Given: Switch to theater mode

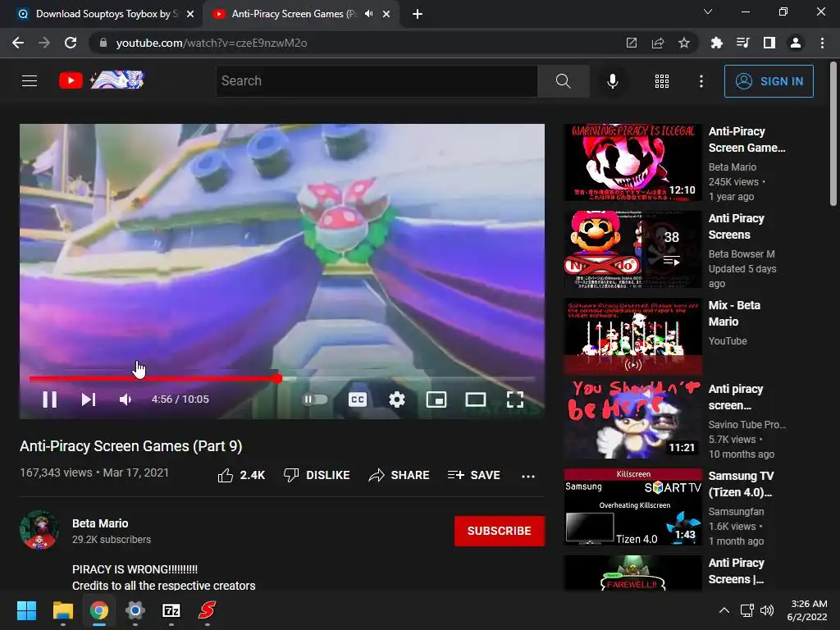Looking at the screenshot, I should (x=476, y=399).
